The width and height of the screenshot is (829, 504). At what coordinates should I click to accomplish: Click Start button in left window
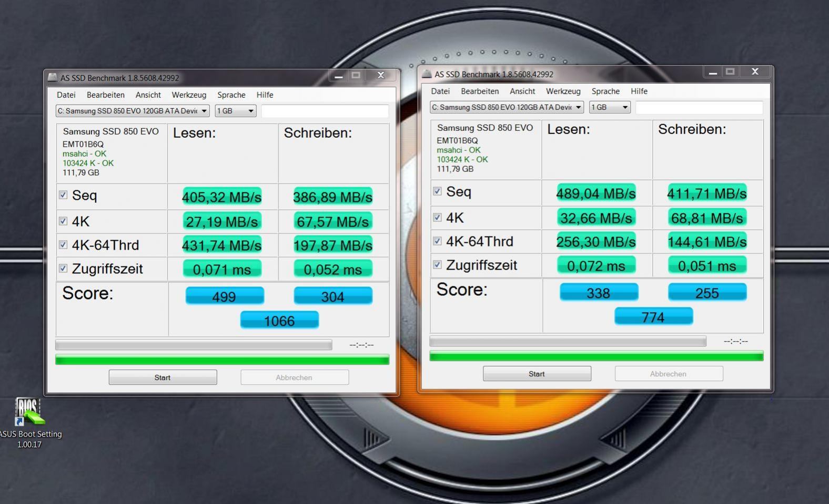click(x=163, y=377)
